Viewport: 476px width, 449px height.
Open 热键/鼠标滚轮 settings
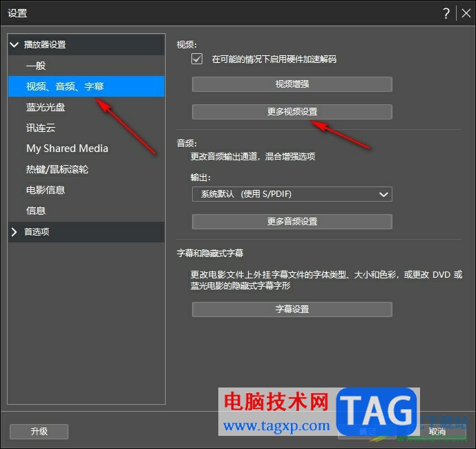86,169
